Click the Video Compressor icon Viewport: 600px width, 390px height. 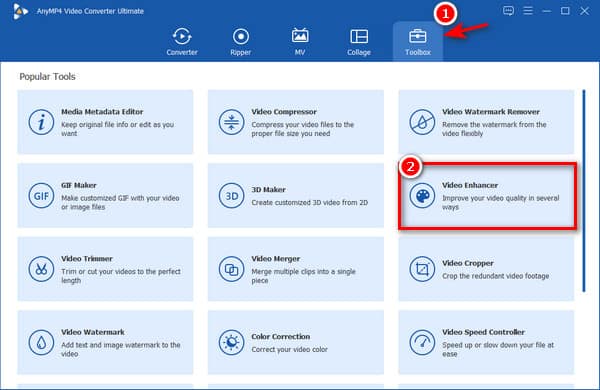pyautogui.click(x=232, y=122)
